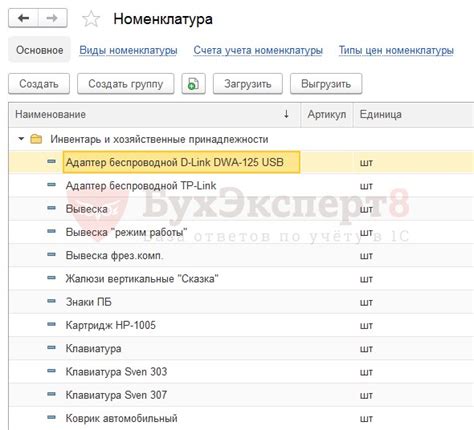Viewport: 474px width, 430px height.
Task: Open Виды номенклатуры link
Action: [128, 50]
